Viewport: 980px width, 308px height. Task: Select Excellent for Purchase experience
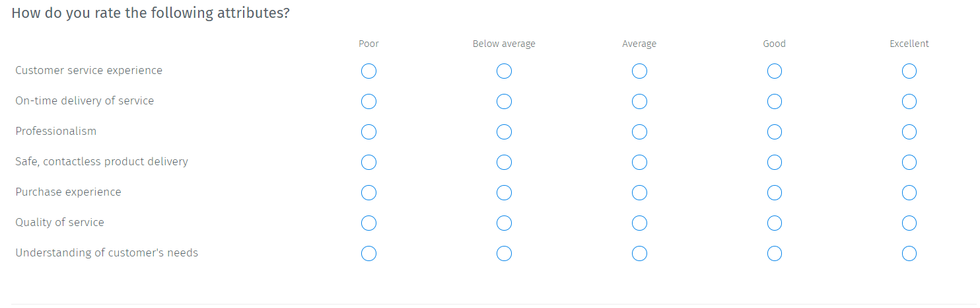point(909,192)
